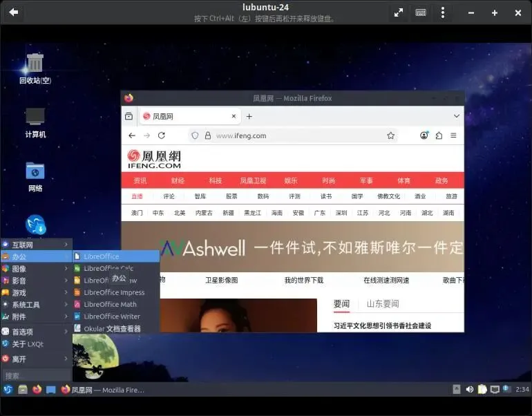
Task: Click the 佛教文化 sub-navigation link
Action: pyautogui.click(x=389, y=196)
